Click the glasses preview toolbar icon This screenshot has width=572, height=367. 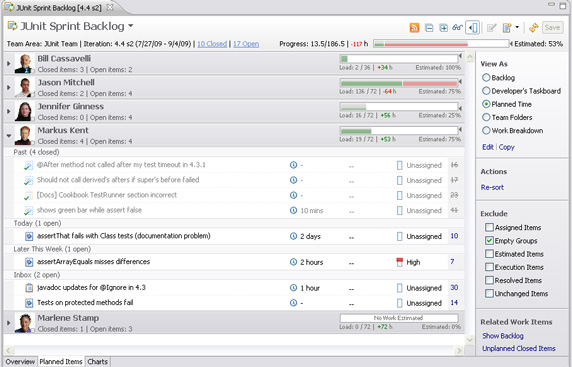[457, 28]
